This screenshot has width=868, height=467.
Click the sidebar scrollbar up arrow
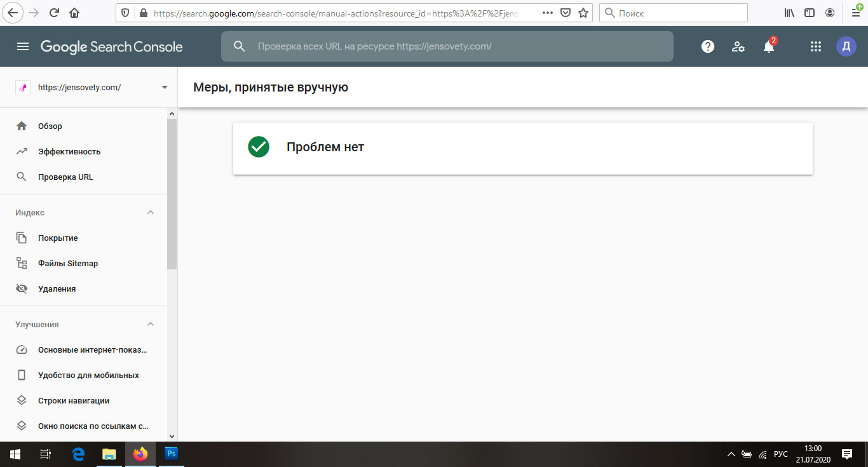point(172,114)
